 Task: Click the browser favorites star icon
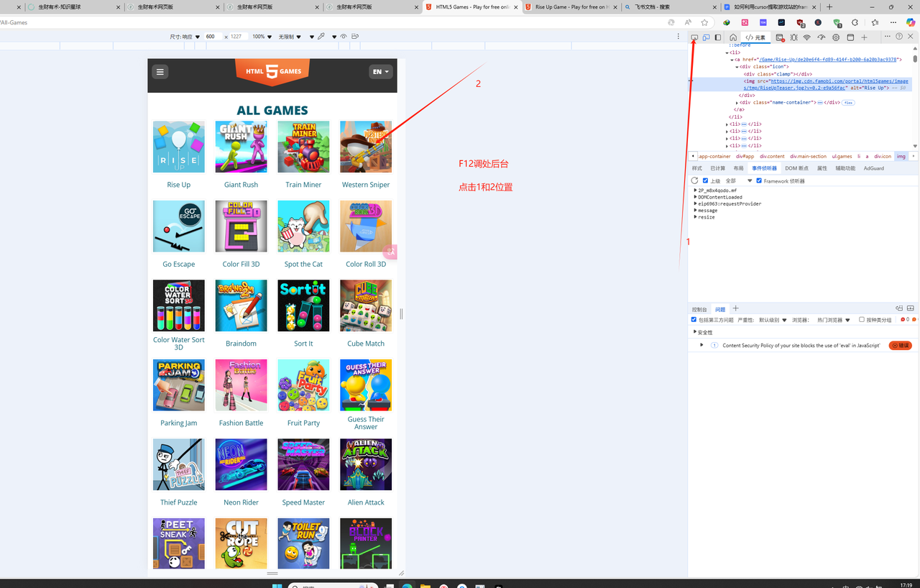coord(704,22)
